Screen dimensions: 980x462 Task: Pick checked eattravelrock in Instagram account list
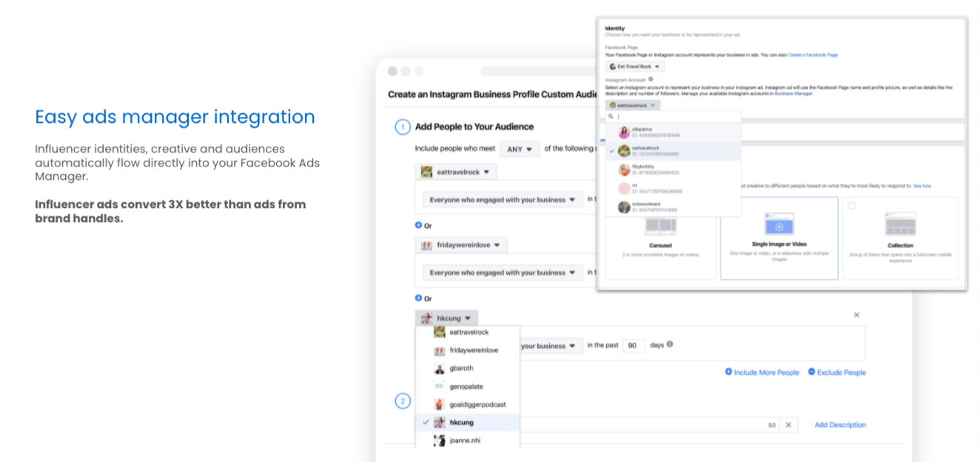[x=673, y=151]
